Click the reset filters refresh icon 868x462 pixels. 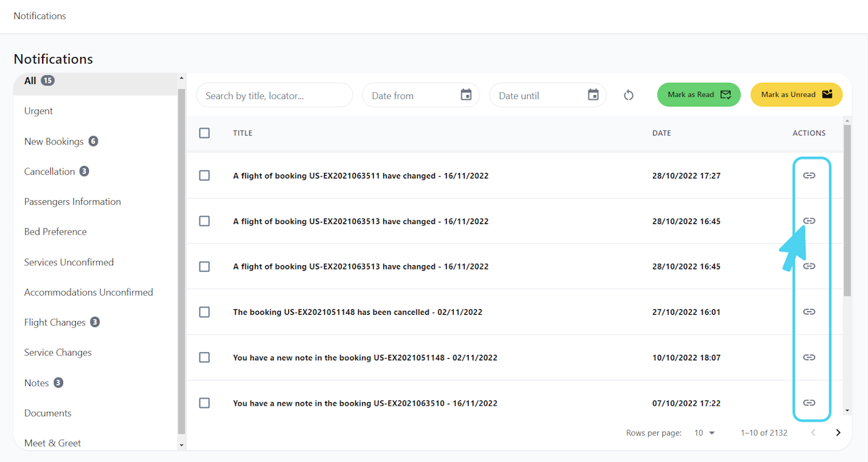(629, 96)
